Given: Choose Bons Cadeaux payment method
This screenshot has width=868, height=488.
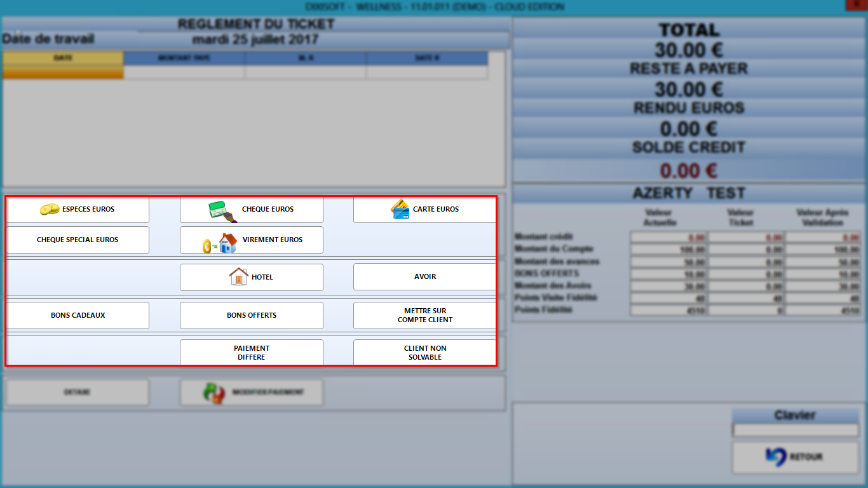Looking at the screenshot, I should [78, 316].
